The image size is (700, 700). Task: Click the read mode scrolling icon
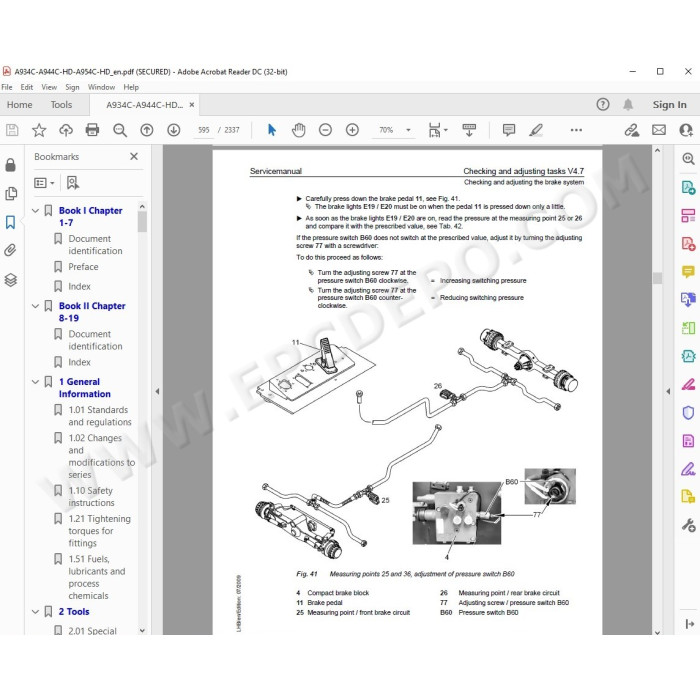(469, 130)
